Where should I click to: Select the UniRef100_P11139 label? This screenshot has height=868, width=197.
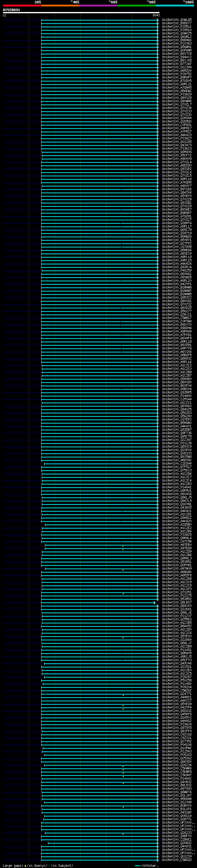pyautogui.click(x=177, y=443)
